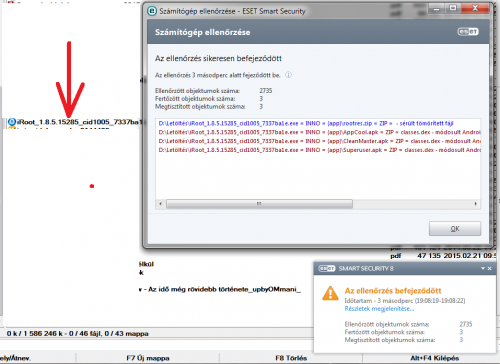This screenshot has height=364, width=500.
Task: Select rootres.zip sérült tömörített fájl log line
Action: [x=306, y=123]
